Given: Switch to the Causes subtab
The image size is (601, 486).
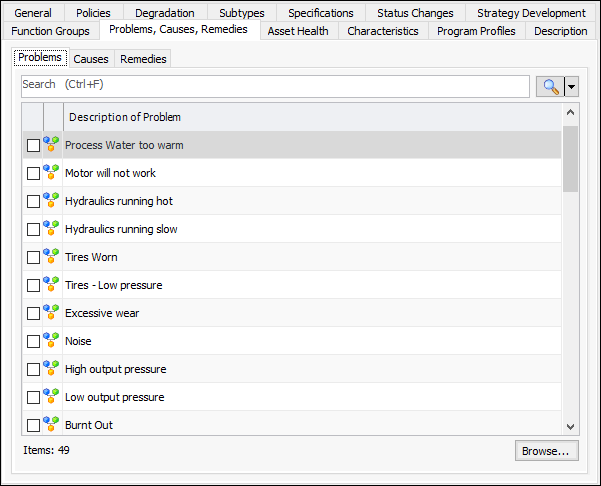Looking at the screenshot, I should click(x=91, y=59).
